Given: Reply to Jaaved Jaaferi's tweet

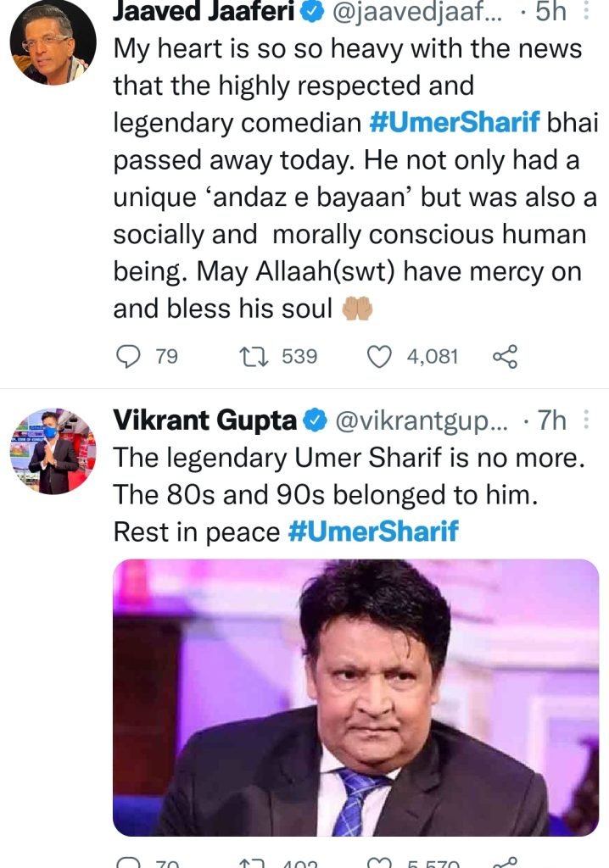Looking at the screenshot, I should (127, 357).
